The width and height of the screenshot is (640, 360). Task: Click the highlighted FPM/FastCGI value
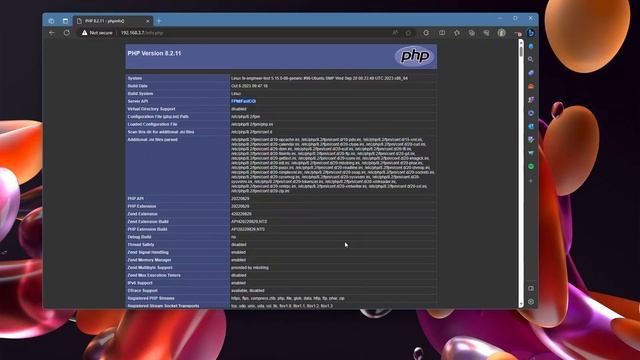243,101
